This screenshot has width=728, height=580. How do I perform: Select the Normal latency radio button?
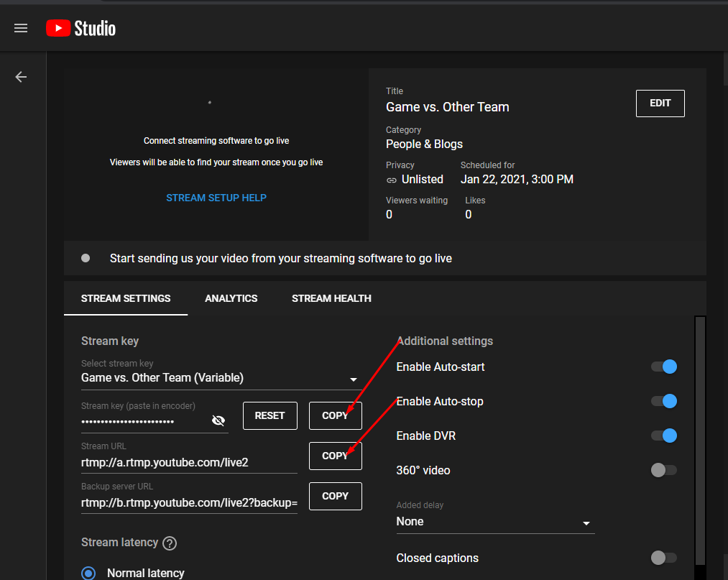[88, 573]
